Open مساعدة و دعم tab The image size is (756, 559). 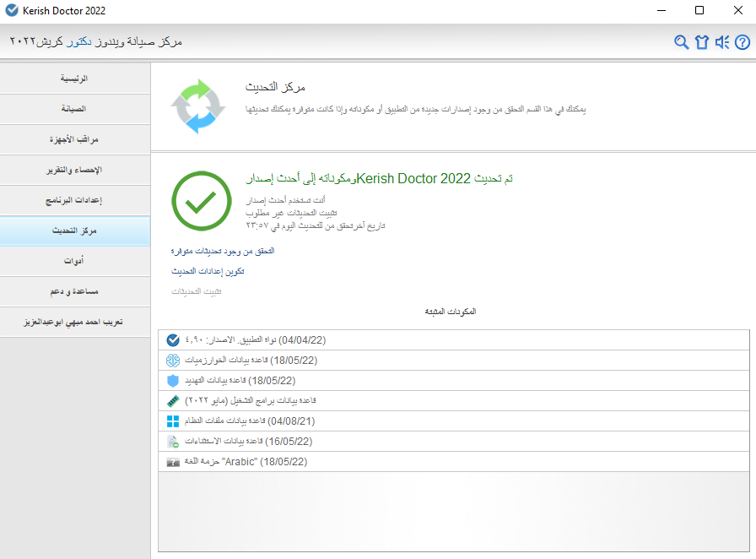pyautogui.click(x=75, y=291)
